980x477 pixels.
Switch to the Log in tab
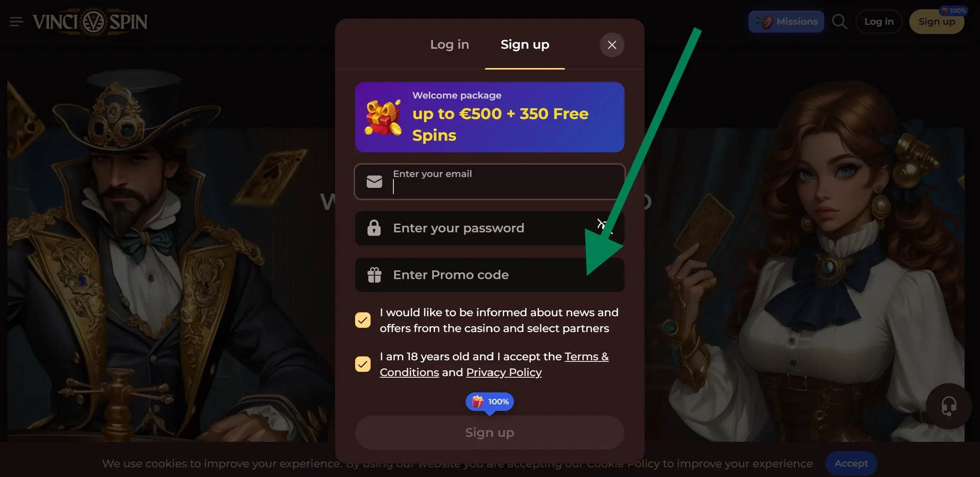[x=449, y=45]
